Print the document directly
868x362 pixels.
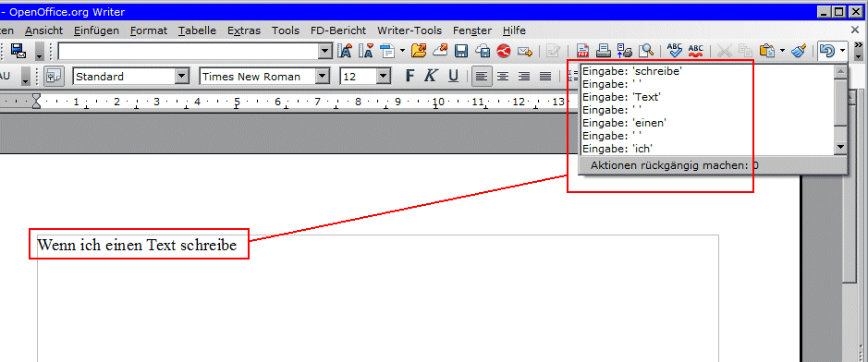click(604, 52)
